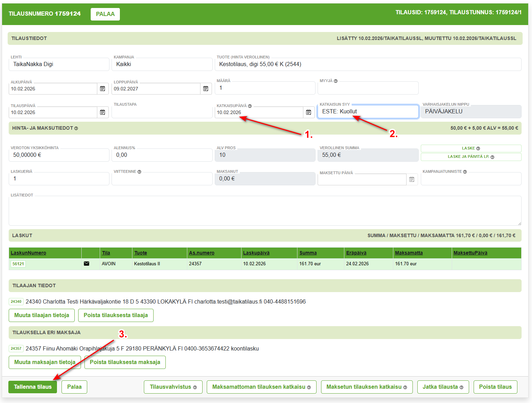Click the Laske ja päivitä LP. button
The width and height of the screenshot is (532, 403).
471,157
